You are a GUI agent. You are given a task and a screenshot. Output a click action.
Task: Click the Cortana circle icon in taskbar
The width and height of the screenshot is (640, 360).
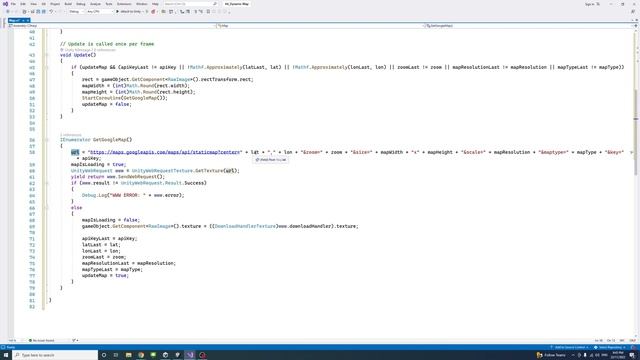104,355
